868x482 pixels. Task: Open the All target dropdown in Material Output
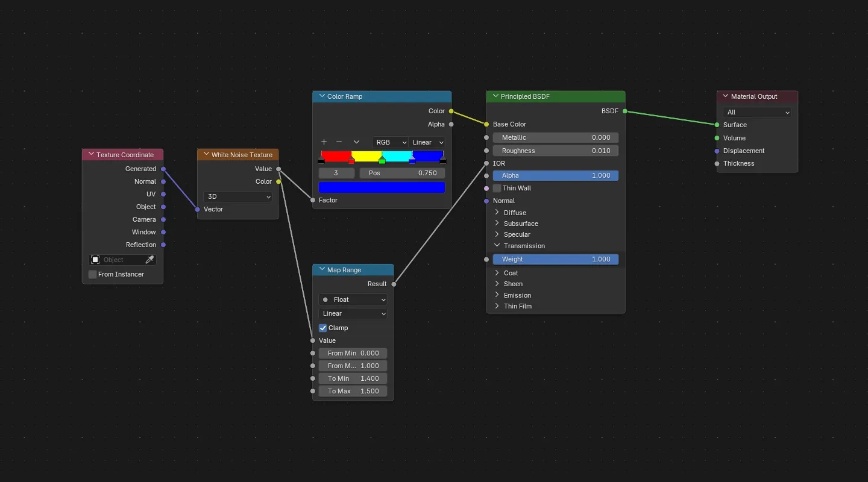point(757,112)
